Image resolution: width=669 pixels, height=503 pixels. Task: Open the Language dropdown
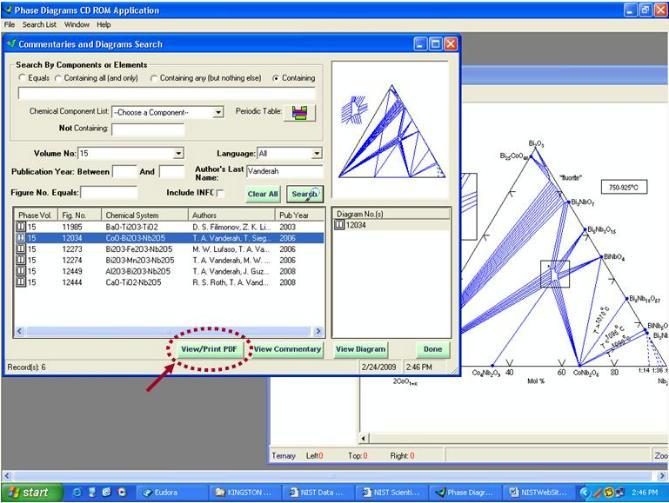pos(316,153)
